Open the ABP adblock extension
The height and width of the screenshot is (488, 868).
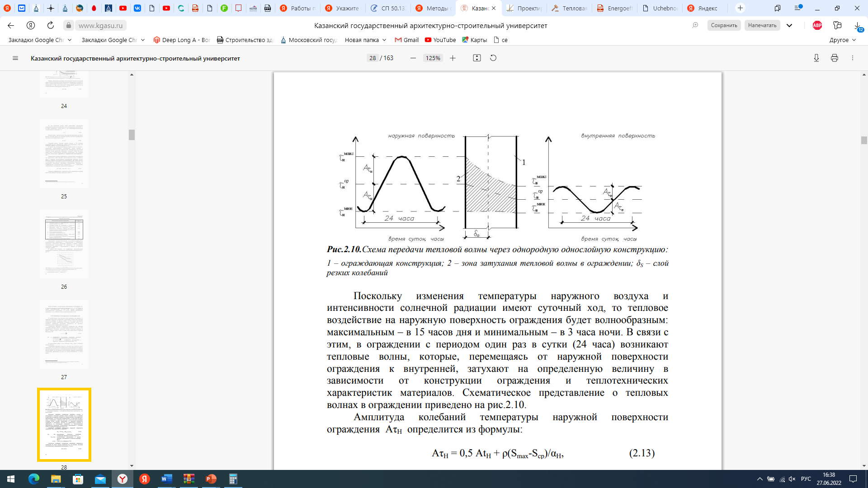point(817,25)
